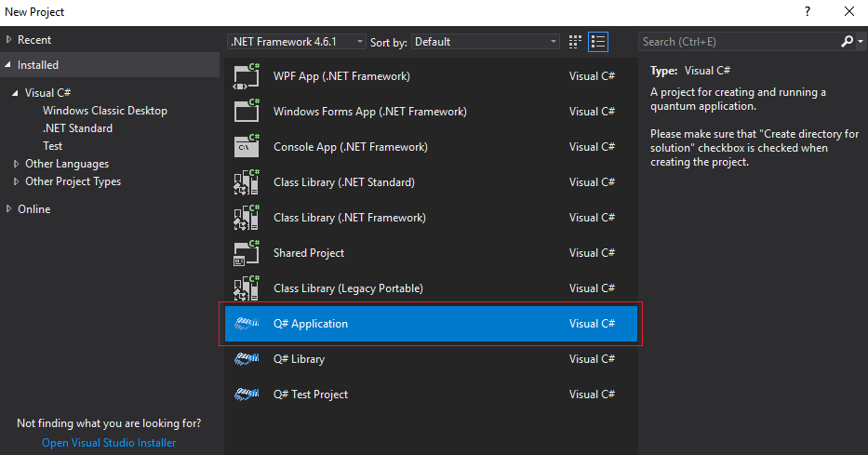The height and width of the screenshot is (455, 868).
Task: Switch to medium icons list view
Action: [598, 42]
